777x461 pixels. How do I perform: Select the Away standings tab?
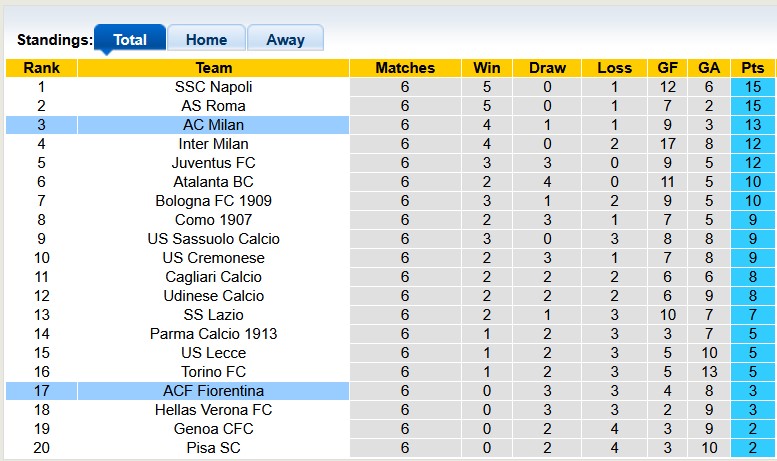pyautogui.click(x=285, y=40)
